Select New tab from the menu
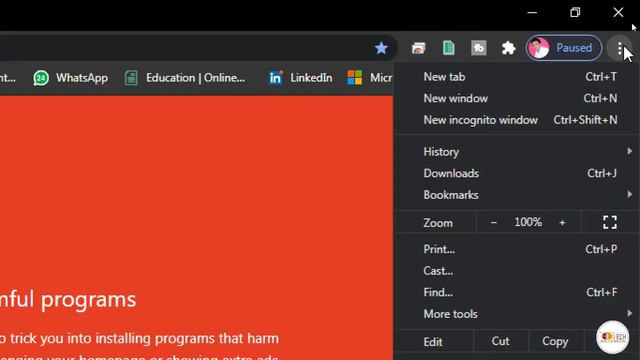Image resolution: width=640 pixels, height=360 pixels. (x=516, y=77)
